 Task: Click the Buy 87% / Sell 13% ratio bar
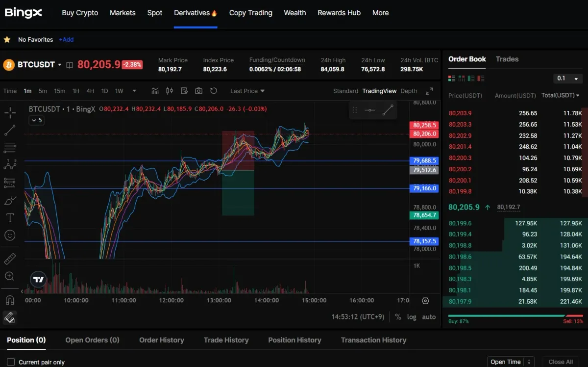(515, 316)
